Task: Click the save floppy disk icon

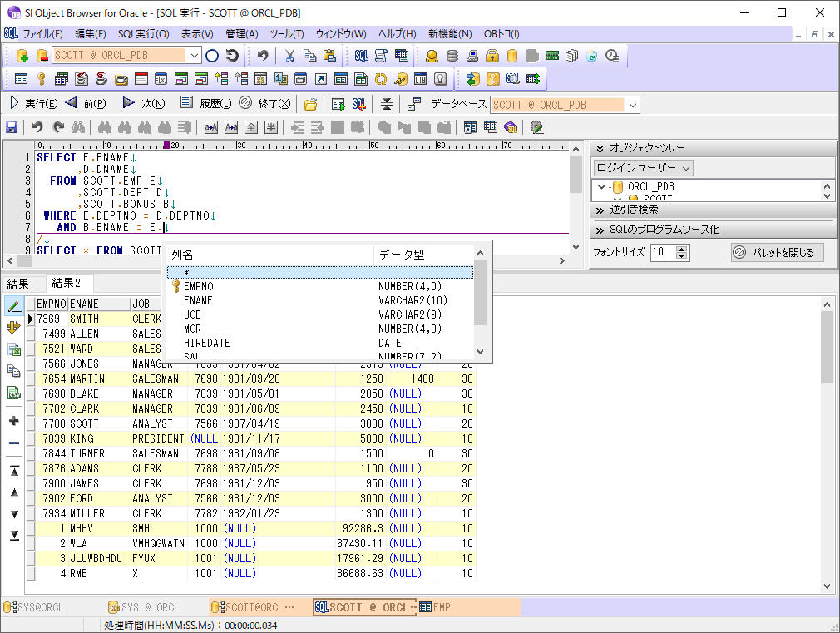Action: [x=12, y=127]
